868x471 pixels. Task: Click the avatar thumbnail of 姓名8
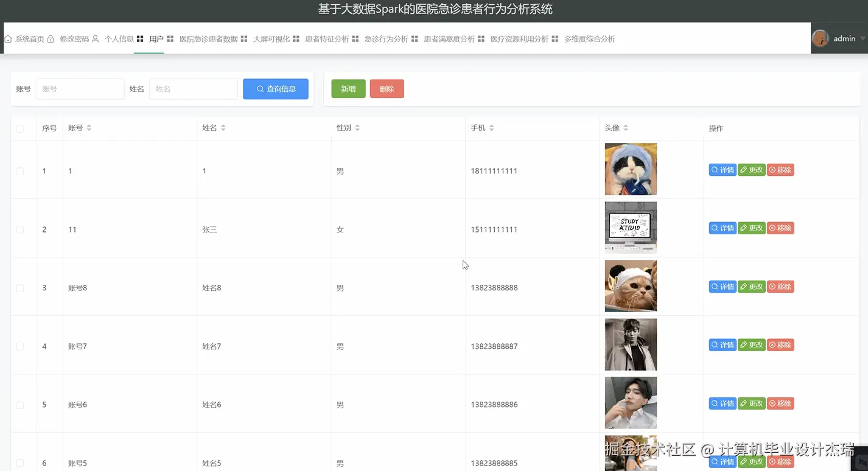pyautogui.click(x=631, y=286)
